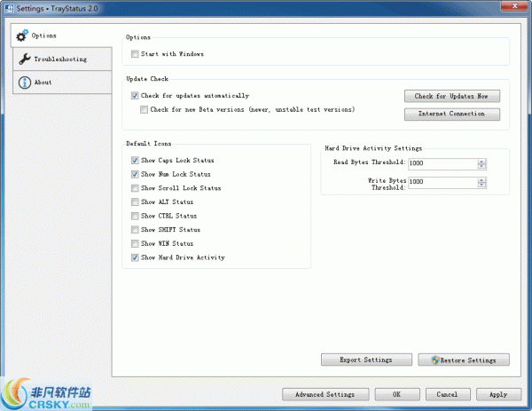Select the Options tab
532x411 pixels.
(61, 36)
